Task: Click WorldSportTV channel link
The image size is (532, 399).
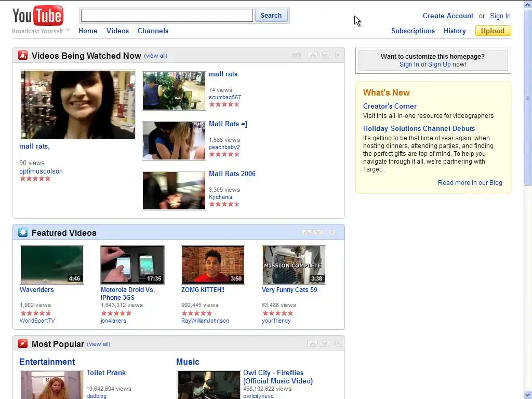Action: click(37, 321)
